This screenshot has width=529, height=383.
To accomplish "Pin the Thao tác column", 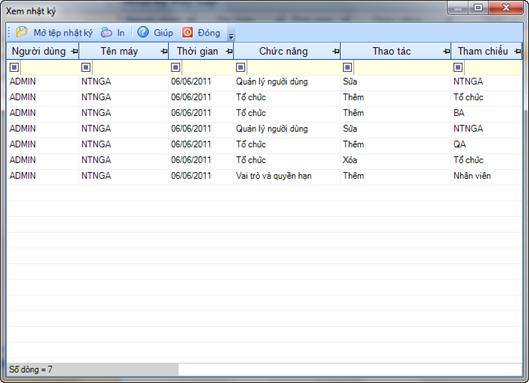I will click(x=447, y=52).
